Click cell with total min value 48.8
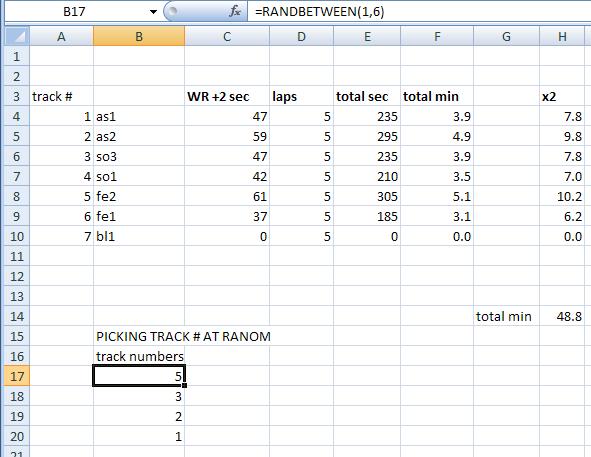The width and height of the screenshot is (591, 457). [x=562, y=316]
